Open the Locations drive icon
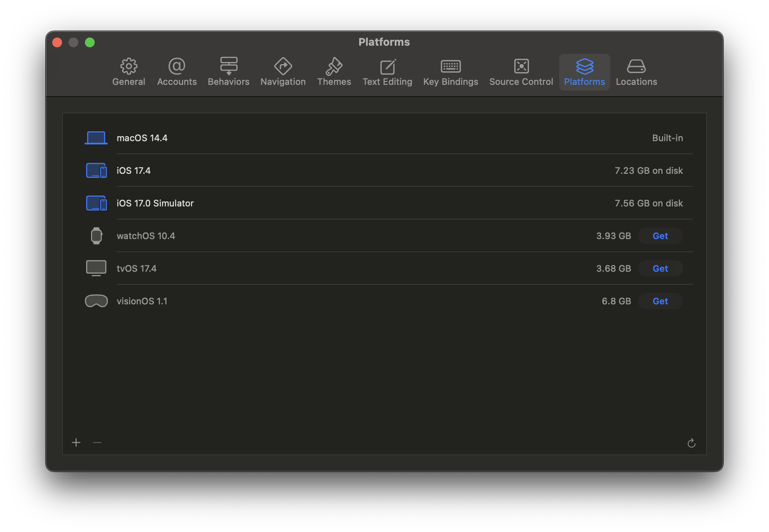Viewport: 769px width, 532px height. click(636, 66)
